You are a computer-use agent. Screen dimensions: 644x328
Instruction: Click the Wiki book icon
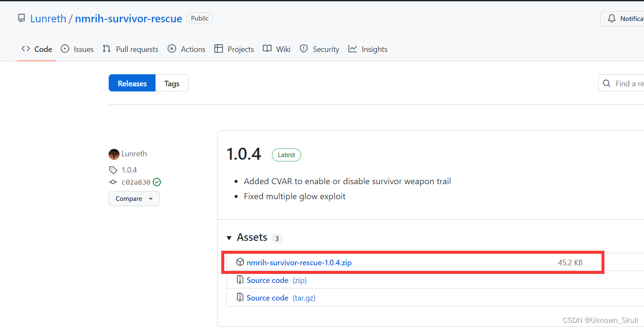(267, 49)
